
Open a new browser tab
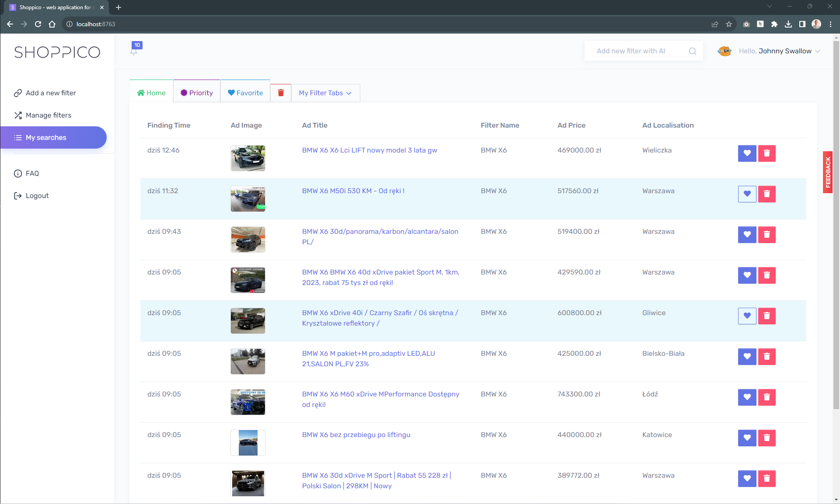click(119, 7)
